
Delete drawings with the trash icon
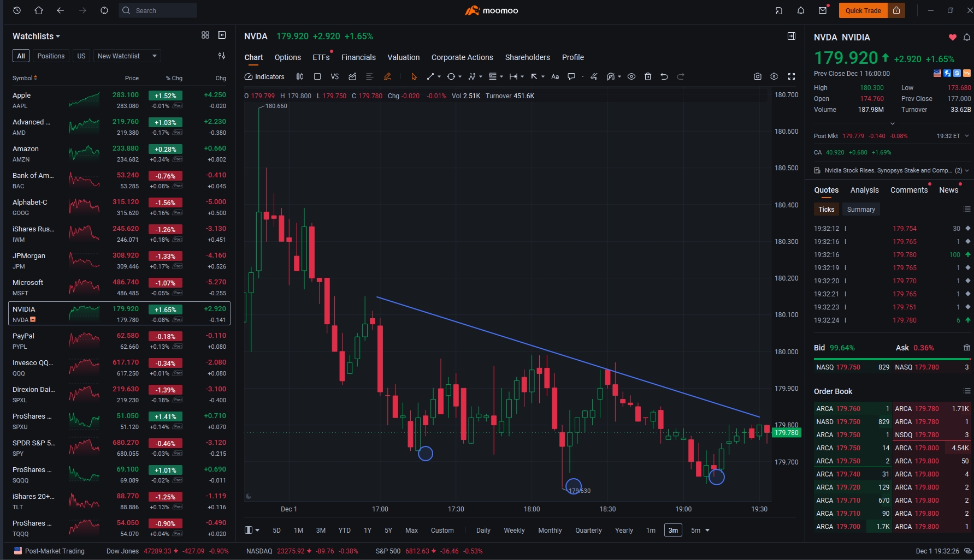click(x=648, y=77)
